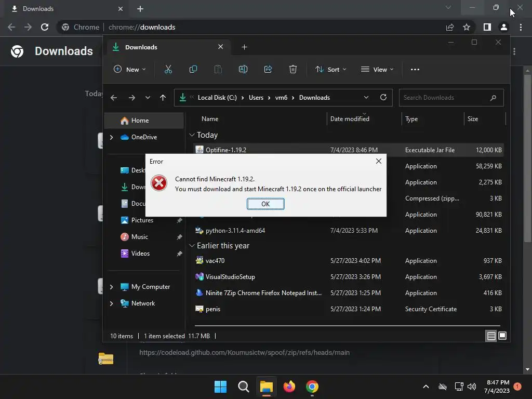Open recent locations chevron in Explorer
The image size is (532, 399).
pos(148,98)
